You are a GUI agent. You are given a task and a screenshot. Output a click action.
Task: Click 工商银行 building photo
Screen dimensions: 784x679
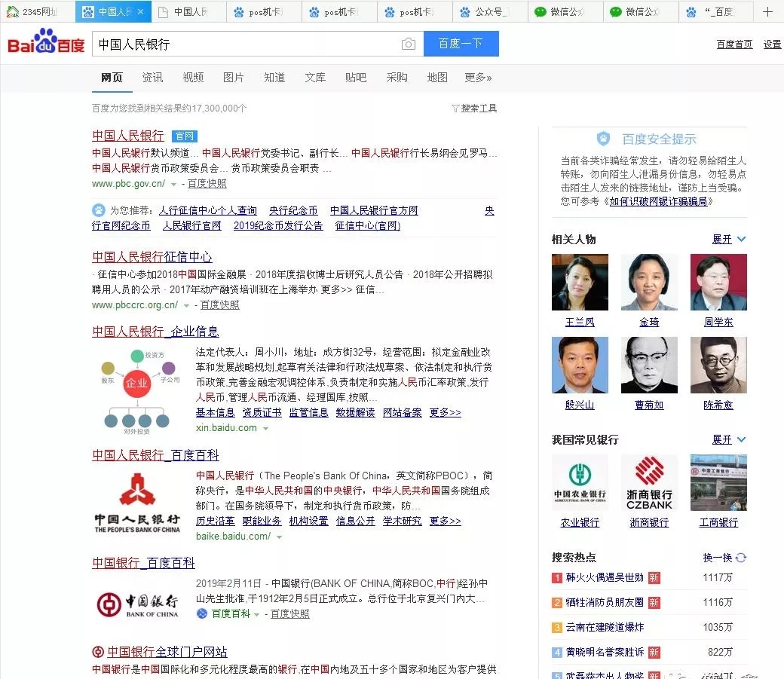pyautogui.click(x=718, y=482)
